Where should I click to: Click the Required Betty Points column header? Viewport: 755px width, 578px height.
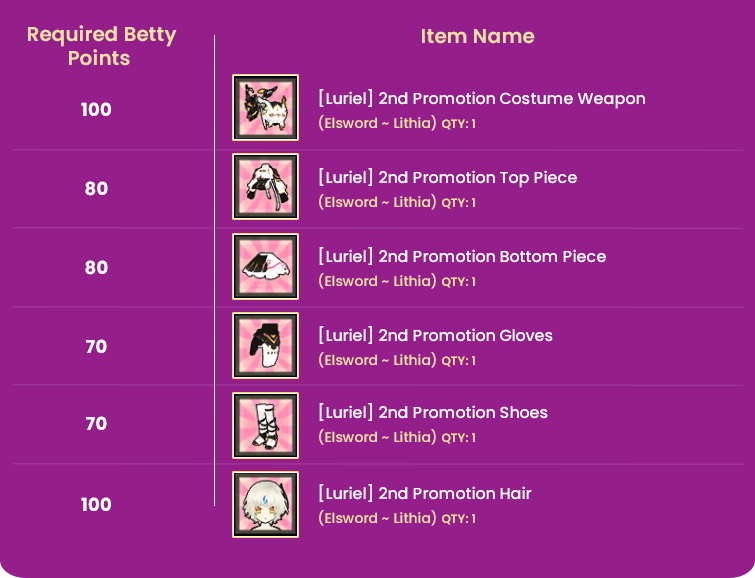click(x=101, y=46)
